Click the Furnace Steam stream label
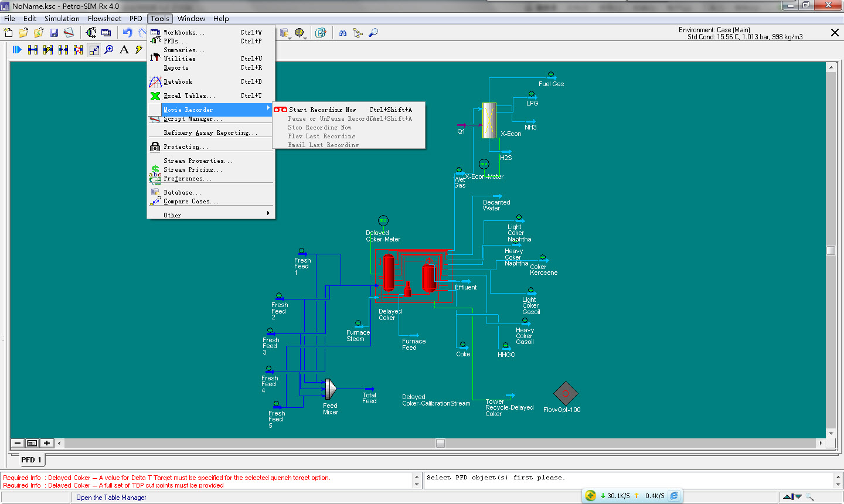Viewport: 844px width, 504px height. click(x=358, y=336)
